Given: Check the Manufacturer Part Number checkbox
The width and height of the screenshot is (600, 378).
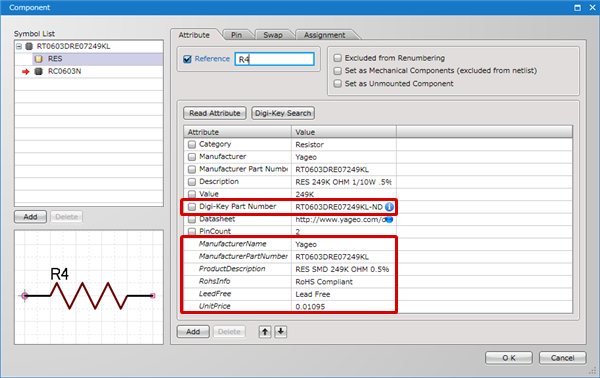Looking at the screenshot, I should point(192,169).
